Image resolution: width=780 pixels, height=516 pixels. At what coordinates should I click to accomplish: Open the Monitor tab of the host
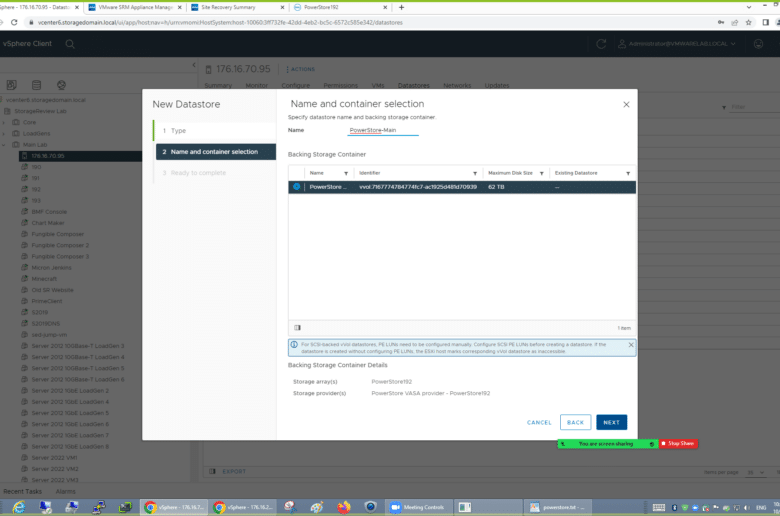[257, 86]
